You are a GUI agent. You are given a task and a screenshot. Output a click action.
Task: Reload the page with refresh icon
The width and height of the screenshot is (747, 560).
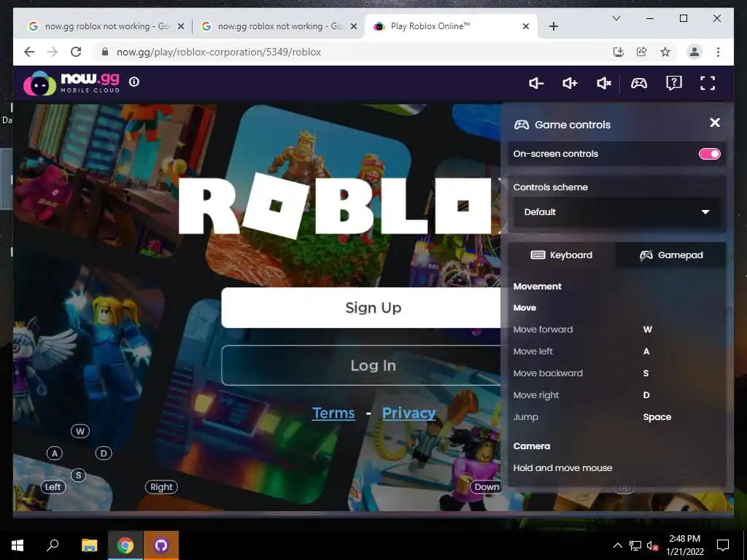pos(76,52)
